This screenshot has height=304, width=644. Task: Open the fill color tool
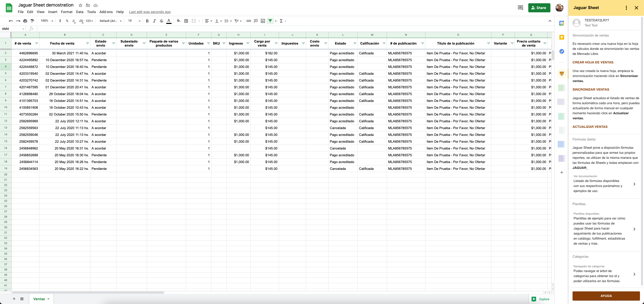click(x=178, y=21)
